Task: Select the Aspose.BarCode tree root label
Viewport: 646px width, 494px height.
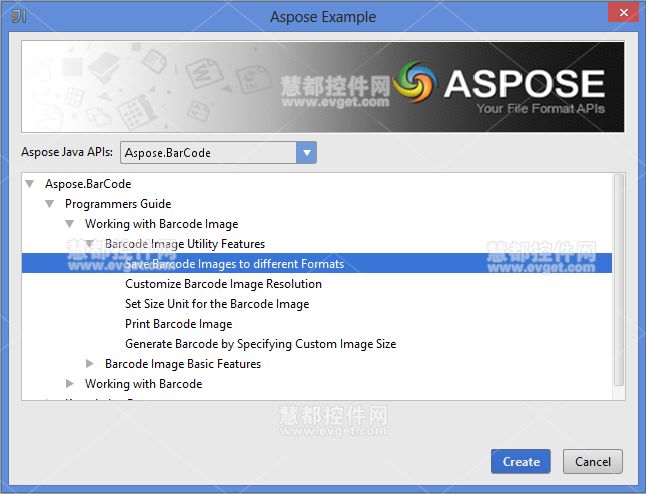Action: pos(88,184)
